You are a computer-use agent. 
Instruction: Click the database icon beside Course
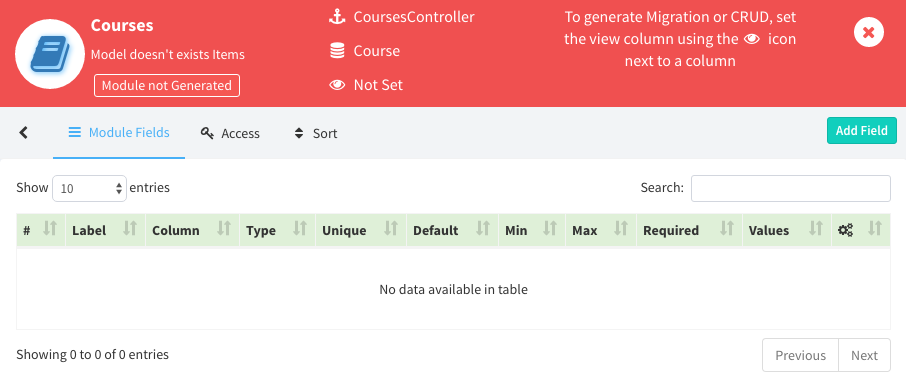tap(337, 51)
